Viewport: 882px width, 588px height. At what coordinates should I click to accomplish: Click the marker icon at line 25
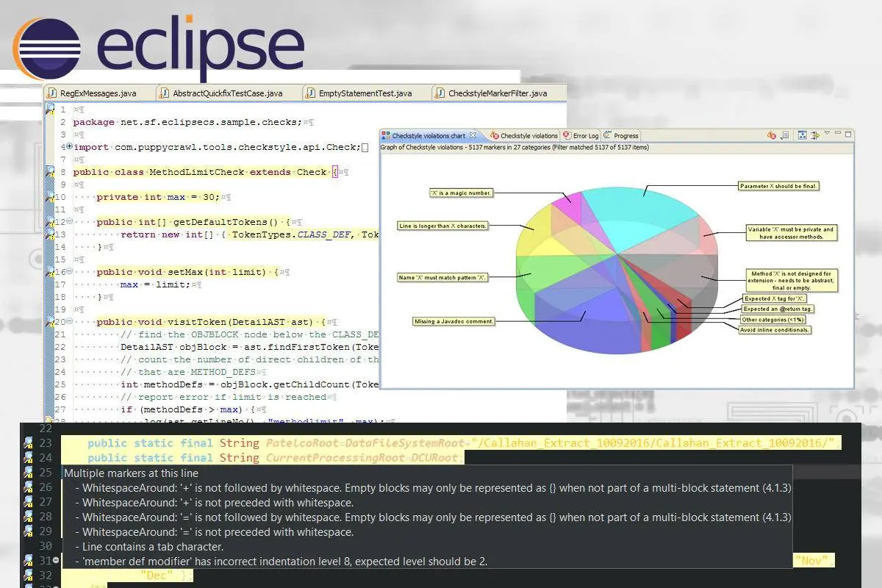click(x=28, y=473)
